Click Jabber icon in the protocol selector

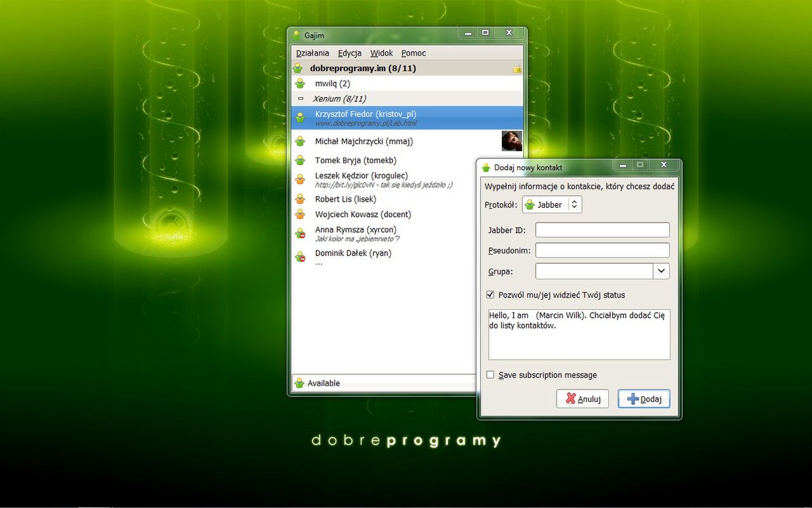(x=530, y=204)
